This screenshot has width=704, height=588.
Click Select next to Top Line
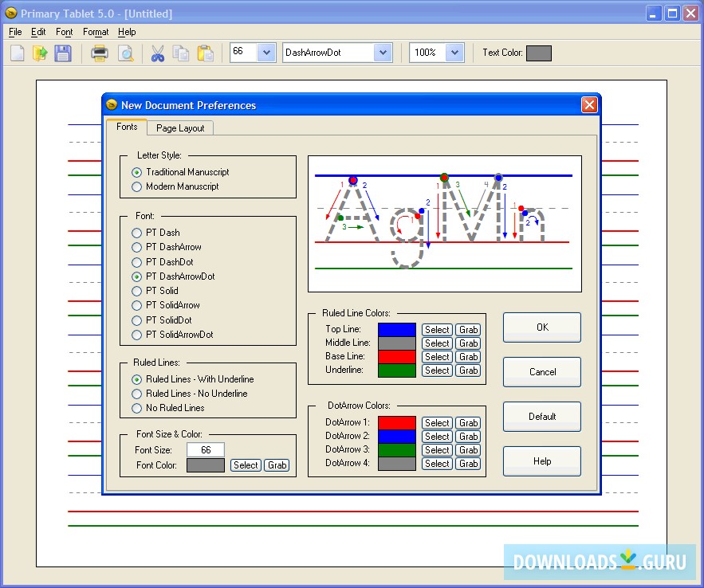(x=437, y=330)
